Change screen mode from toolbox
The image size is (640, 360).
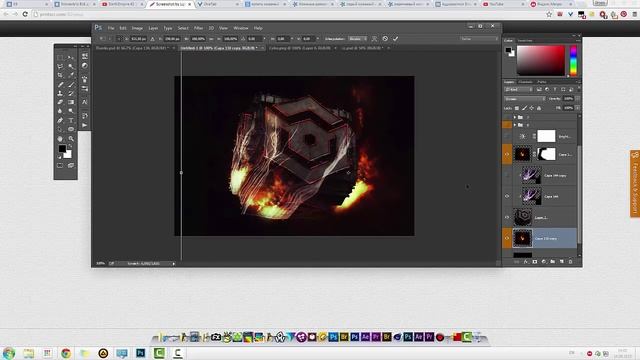click(x=71, y=165)
